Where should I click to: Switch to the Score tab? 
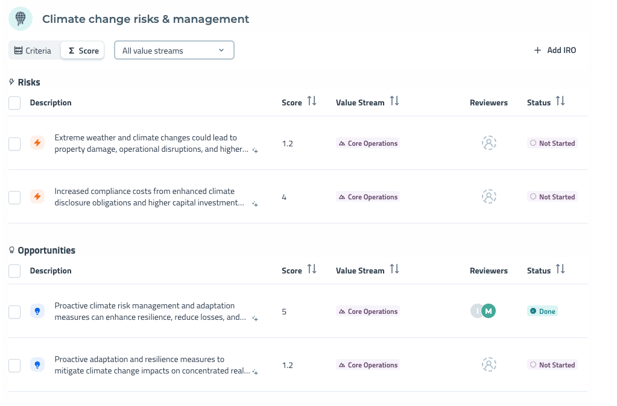83,50
